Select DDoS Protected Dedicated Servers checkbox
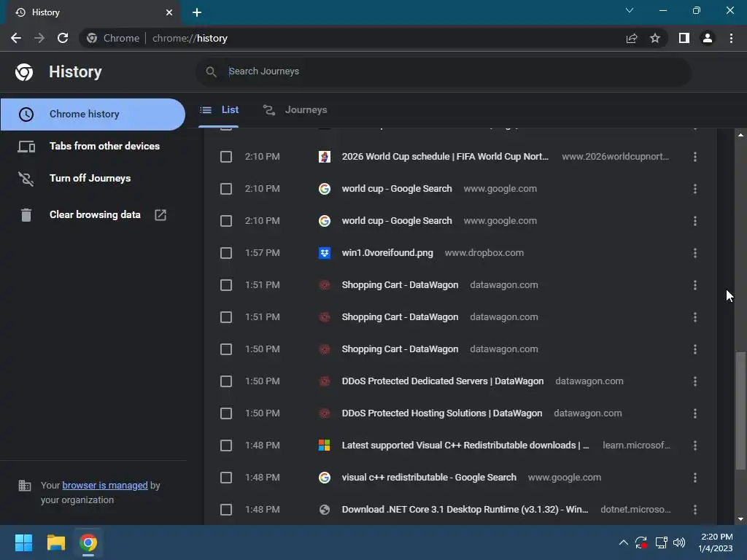This screenshot has width=747, height=560. (x=226, y=381)
